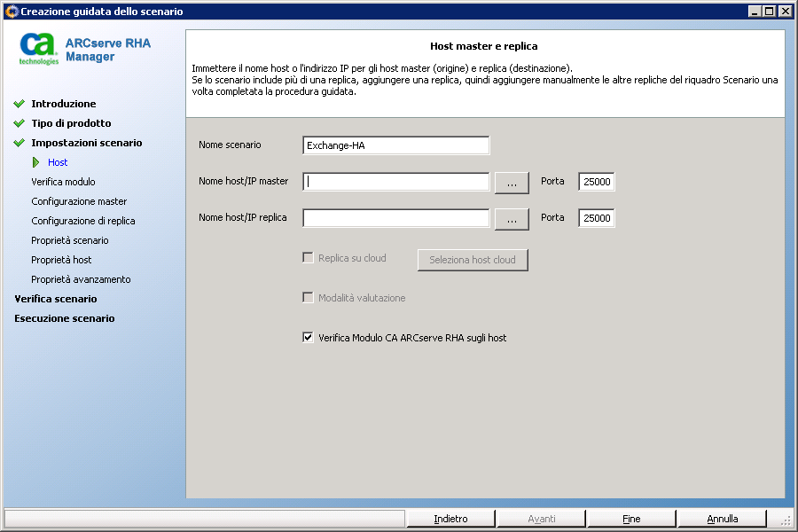The image size is (798, 532).
Task: Click the Nome scenario field containing Exchange-HA
Action: (396, 145)
